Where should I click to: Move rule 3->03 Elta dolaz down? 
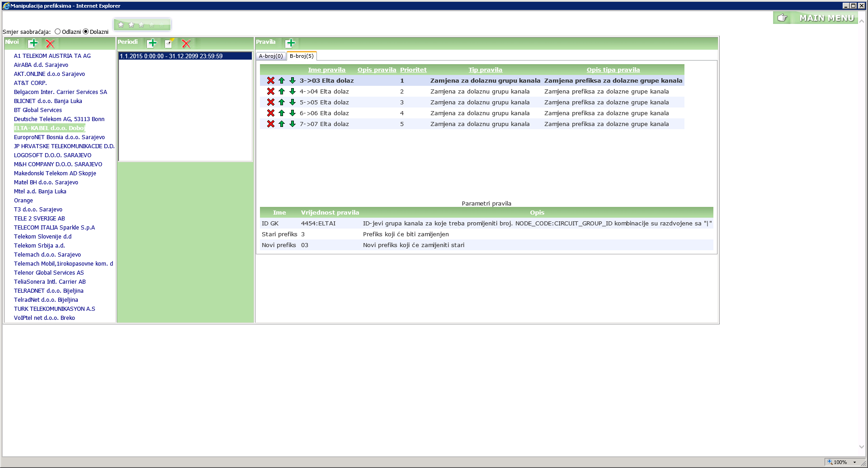point(292,80)
